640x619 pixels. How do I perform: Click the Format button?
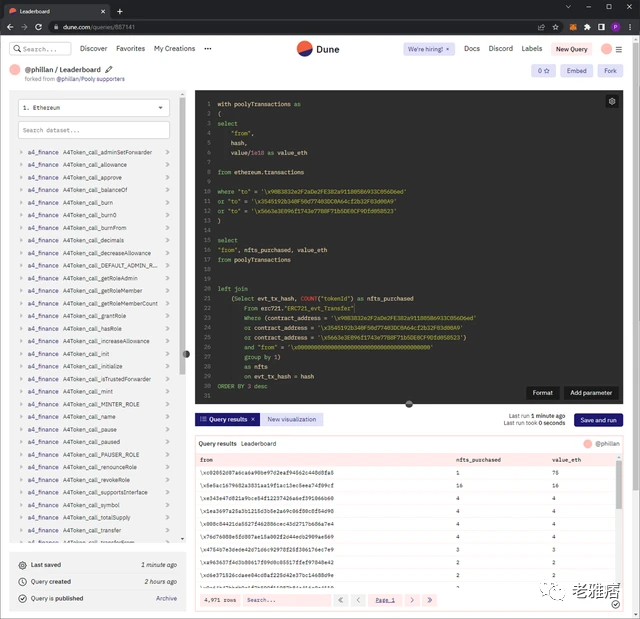pyautogui.click(x=542, y=393)
